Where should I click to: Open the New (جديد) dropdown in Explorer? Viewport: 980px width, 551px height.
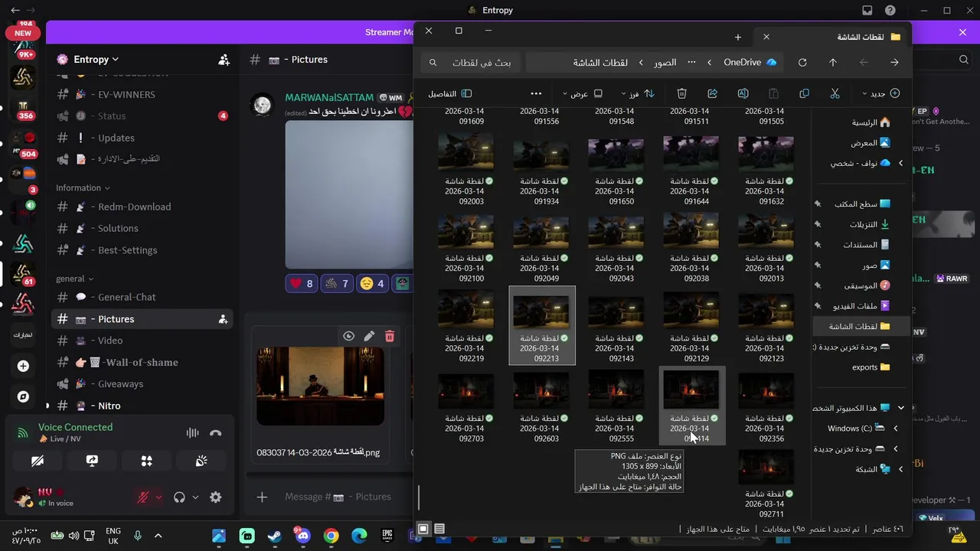[x=880, y=93]
